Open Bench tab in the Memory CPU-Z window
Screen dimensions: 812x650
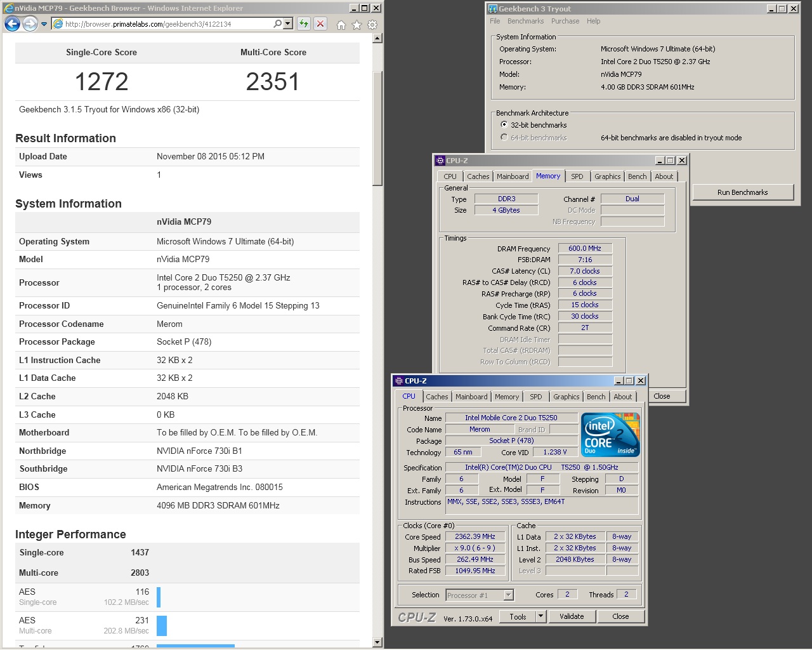638,176
